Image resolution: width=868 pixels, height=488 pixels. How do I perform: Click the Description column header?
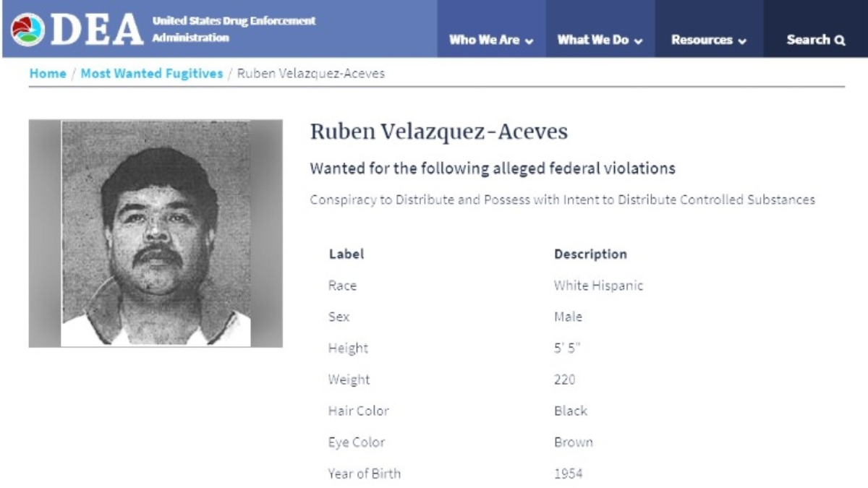(x=590, y=254)
